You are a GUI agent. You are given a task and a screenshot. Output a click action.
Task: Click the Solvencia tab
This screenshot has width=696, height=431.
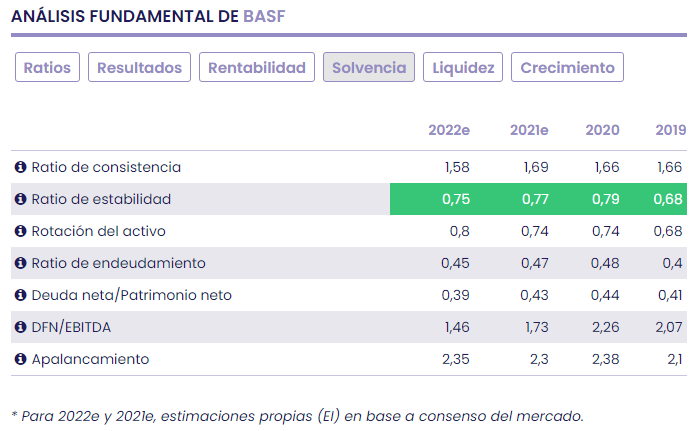click(369, 68)
